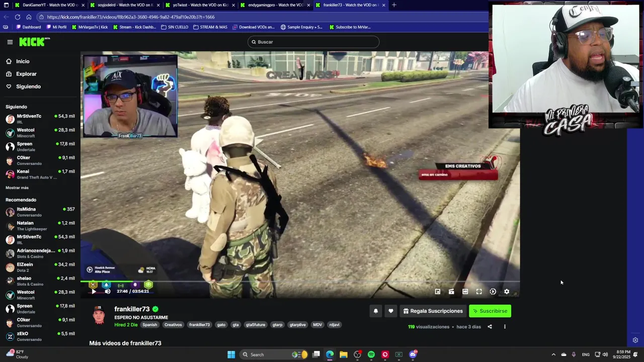Open the taskbar weather widget
The height and width of the screenshot is (362, 644).
tap(17, 354)
